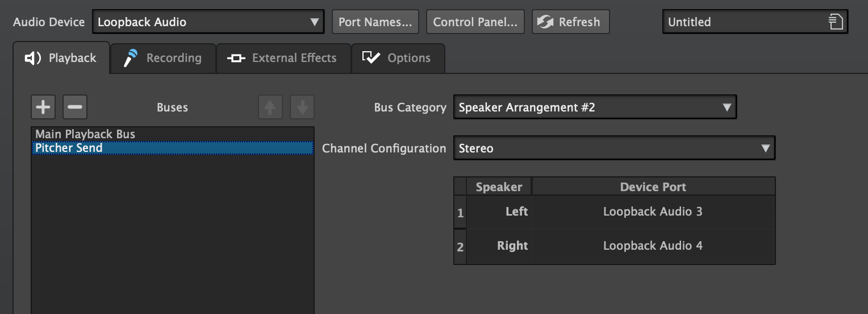Image resolution: width=868 pixels, height=314 pixels.
Task: Switch to the Playback tab
Action: [61, 58]
